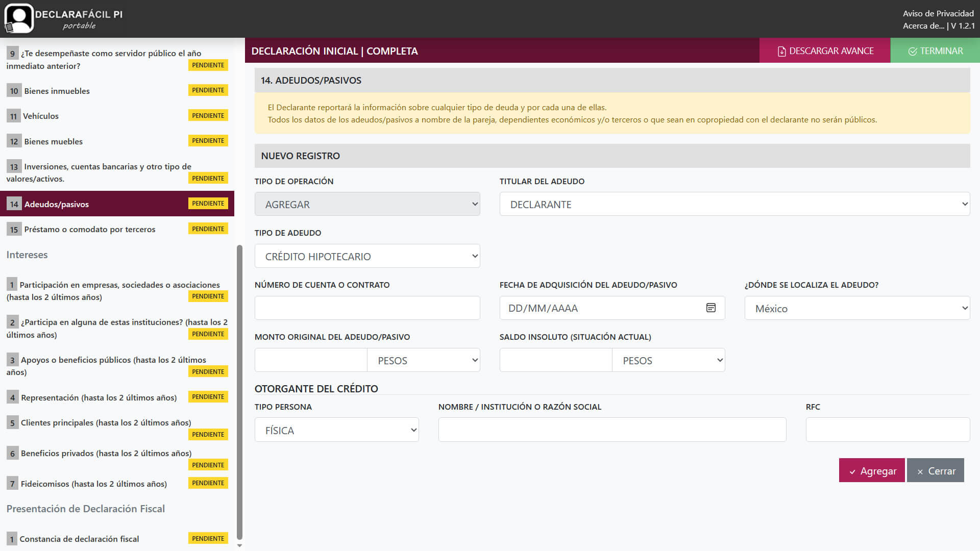
Task: Open section 9 servidor público año anterior
Action: pos(117,59)
